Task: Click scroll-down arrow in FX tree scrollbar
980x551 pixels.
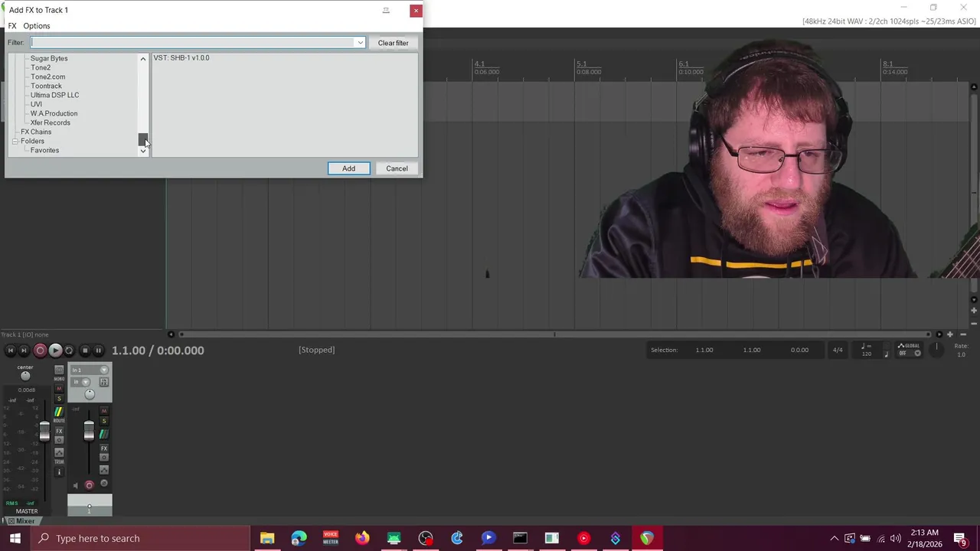Action: click(143, 152)
